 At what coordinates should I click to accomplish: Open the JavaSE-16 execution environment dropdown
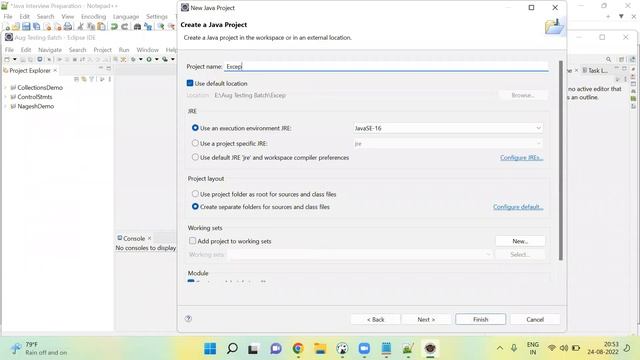[x=448, y=128]
